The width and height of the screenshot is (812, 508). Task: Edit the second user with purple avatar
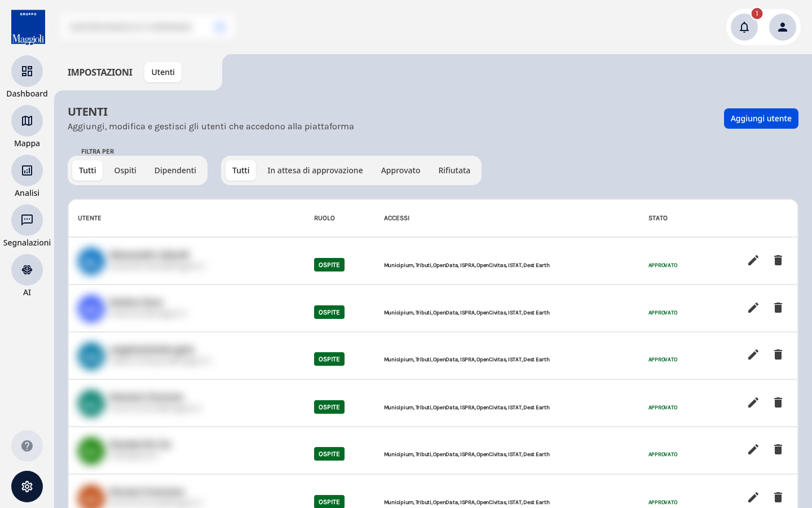coord(753,308)
